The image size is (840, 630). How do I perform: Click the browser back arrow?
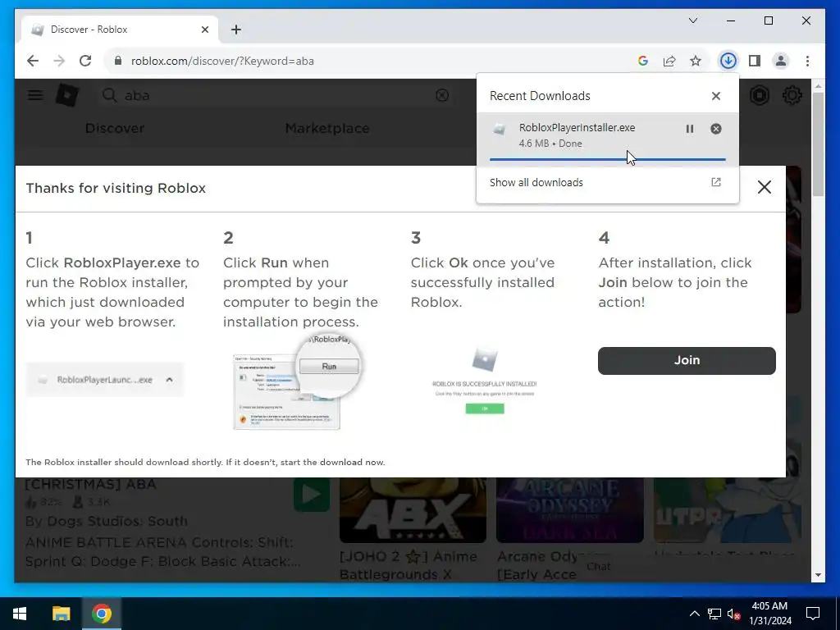click(33, 61)
